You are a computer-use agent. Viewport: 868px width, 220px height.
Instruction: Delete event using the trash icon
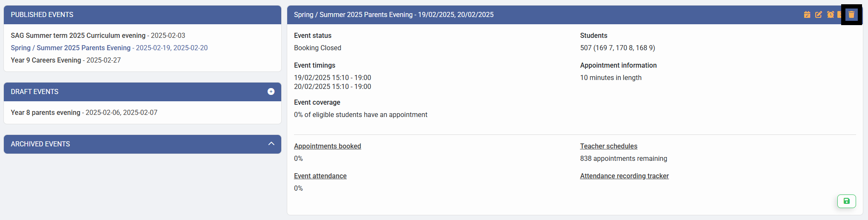coord(851,15)
